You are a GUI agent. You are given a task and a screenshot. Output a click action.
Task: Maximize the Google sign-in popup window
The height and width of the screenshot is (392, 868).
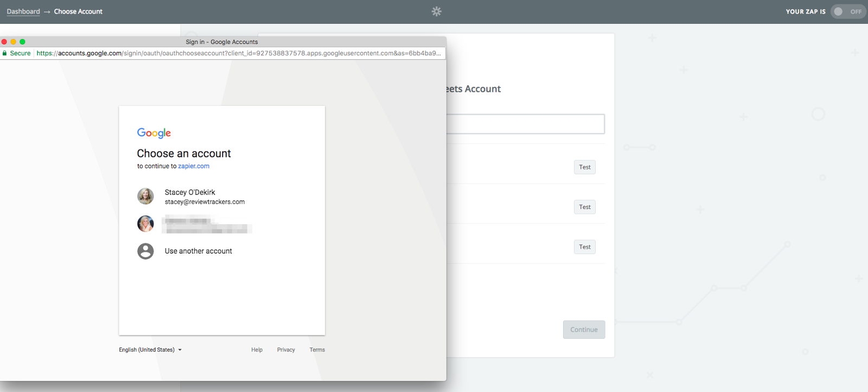click(22, 42)
